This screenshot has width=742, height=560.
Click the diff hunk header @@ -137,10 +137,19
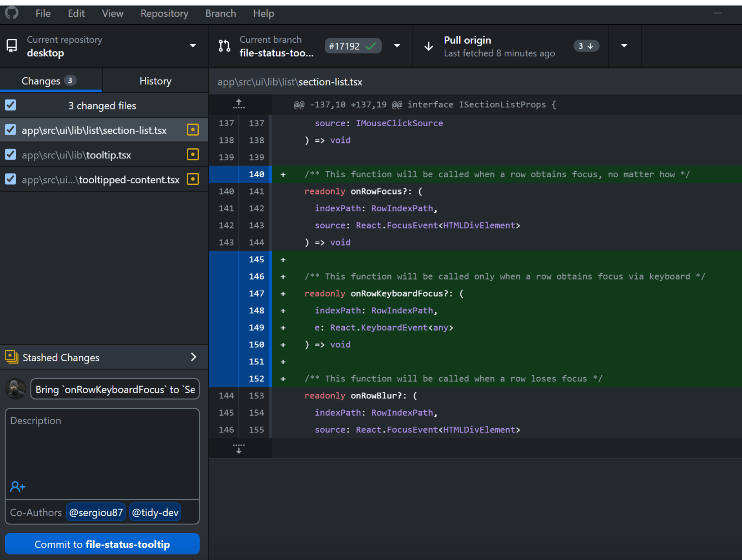pos(425,104)
